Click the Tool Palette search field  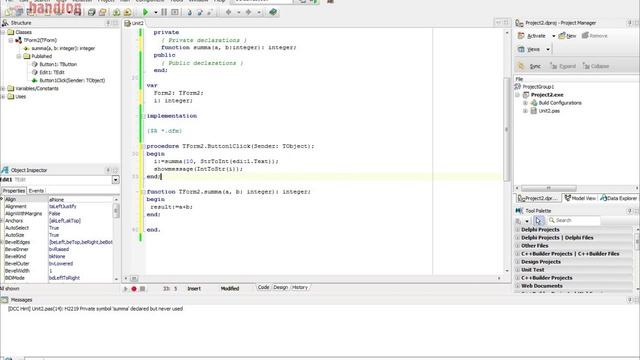click(574, 220)
